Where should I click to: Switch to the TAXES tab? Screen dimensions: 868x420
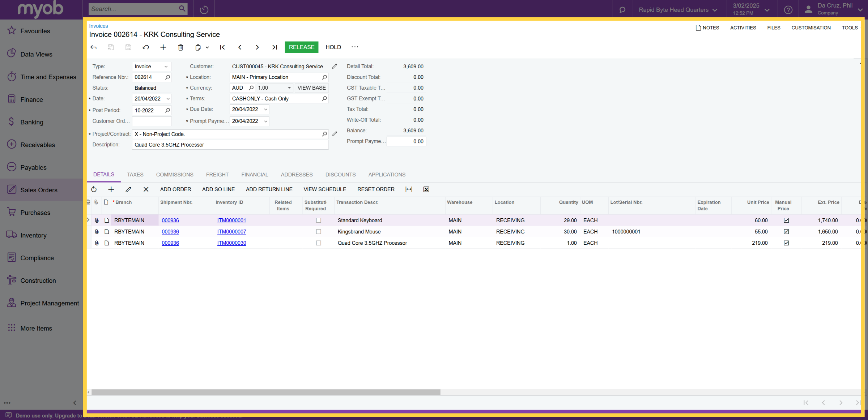(x=135, y=175)
